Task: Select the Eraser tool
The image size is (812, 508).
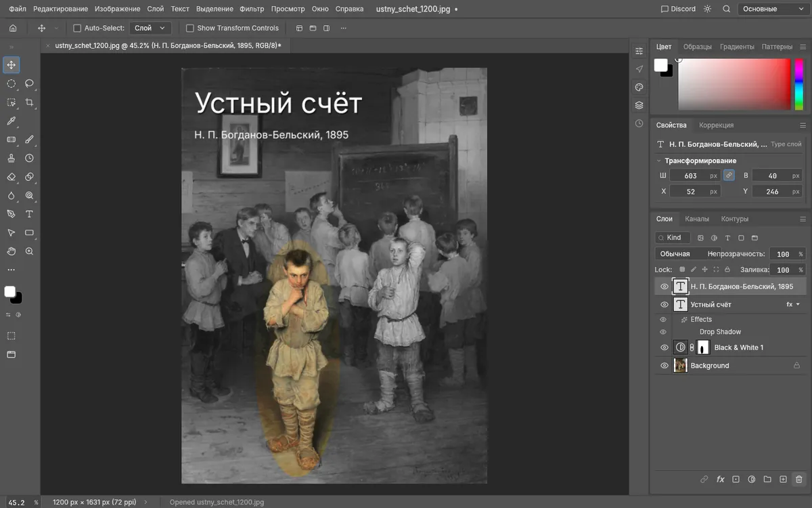Action: [x=11, y=177]
